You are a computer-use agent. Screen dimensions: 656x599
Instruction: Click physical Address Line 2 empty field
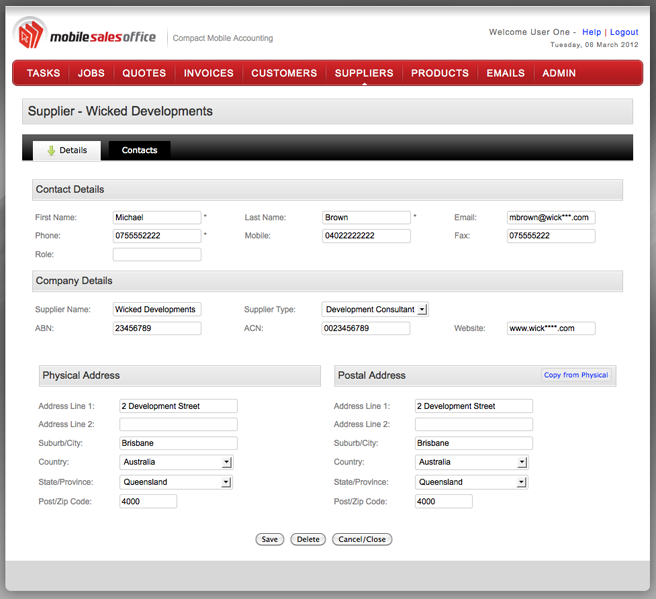point(178,424)
